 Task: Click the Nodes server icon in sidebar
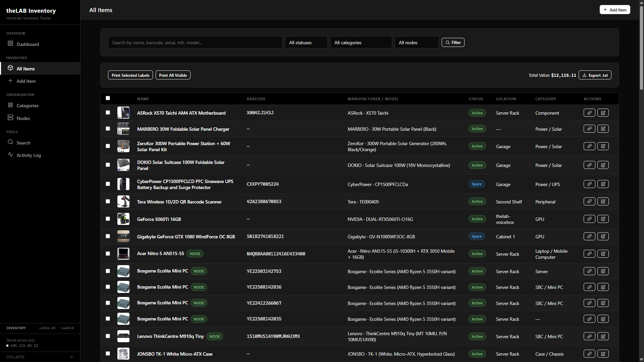click(x=10, y=118)
